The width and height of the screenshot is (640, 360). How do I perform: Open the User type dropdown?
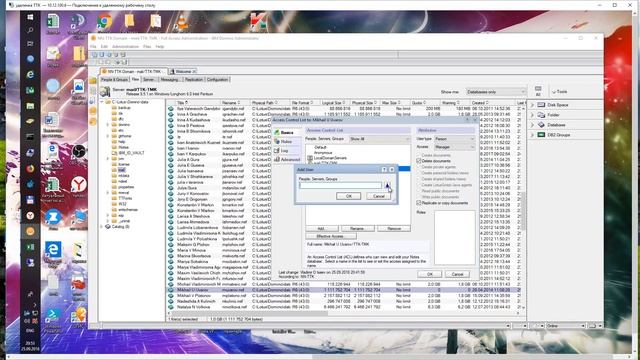click(454, 139)
